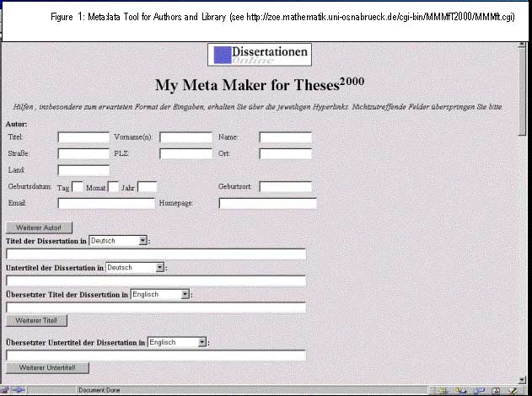This screenshot has width=532, height=396.
Task: Click the scrollbar down arrow
Action: tap(523, 380)
